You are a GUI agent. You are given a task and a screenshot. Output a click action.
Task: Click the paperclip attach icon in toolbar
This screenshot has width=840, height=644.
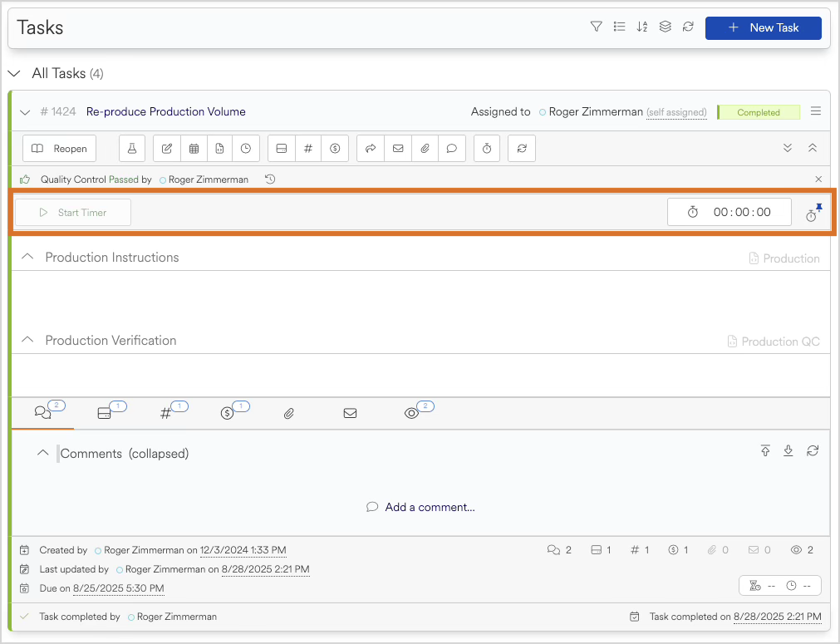tap(425, 149)
